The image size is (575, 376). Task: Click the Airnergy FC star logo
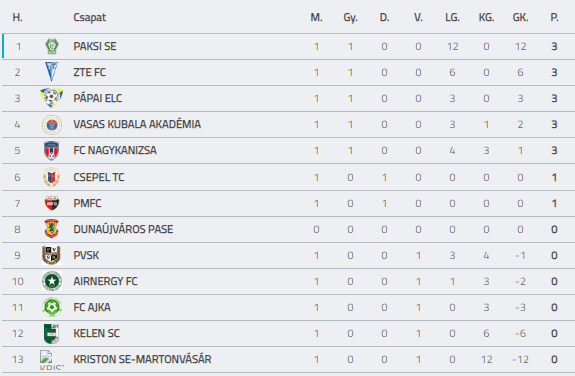pyautogui.click(x=52, y=281)
